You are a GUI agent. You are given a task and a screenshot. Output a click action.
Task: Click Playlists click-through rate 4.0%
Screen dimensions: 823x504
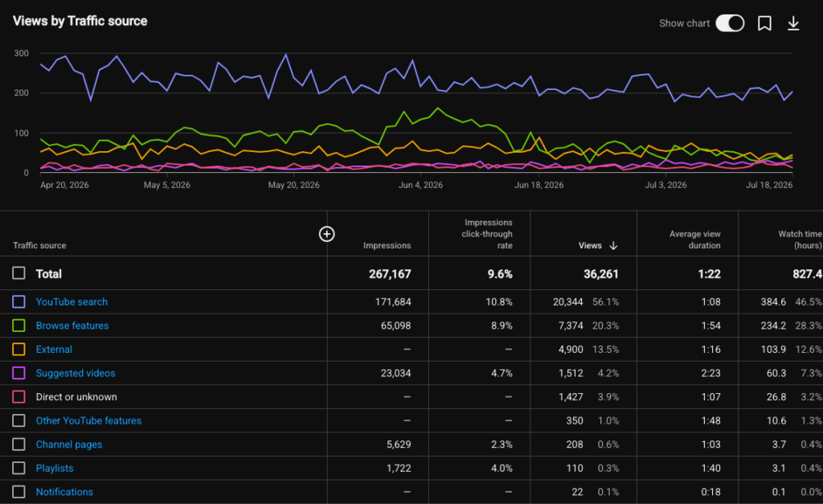pos(502,469)
